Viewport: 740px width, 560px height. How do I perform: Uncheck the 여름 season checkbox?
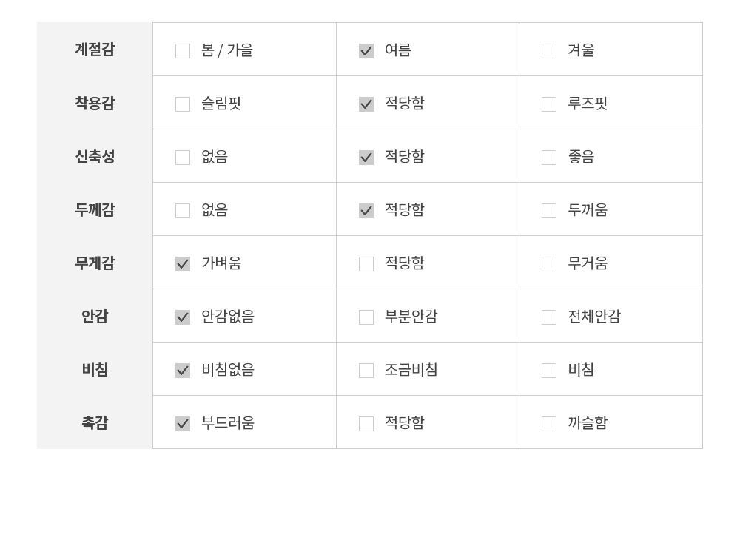(366, 51)
